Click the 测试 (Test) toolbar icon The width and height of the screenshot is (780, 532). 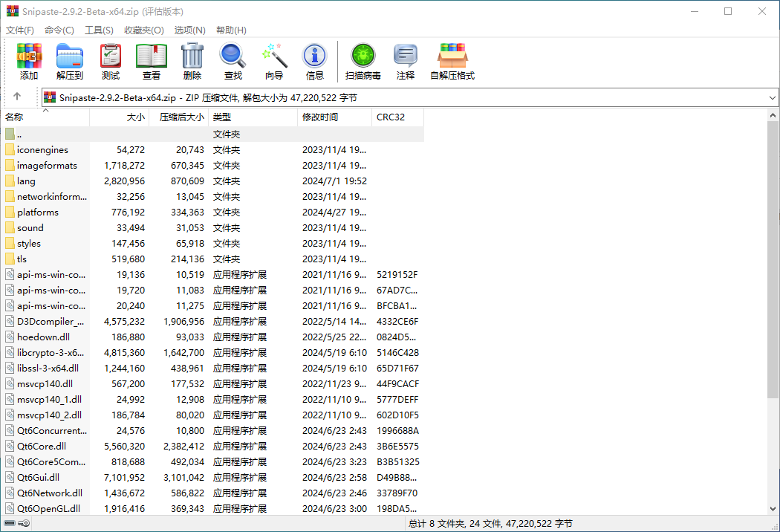(111, 55)
